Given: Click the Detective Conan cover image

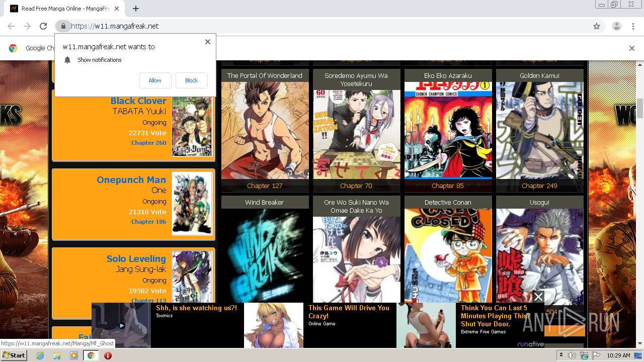Looking at the screenshot, I should [x=448, y=255].
